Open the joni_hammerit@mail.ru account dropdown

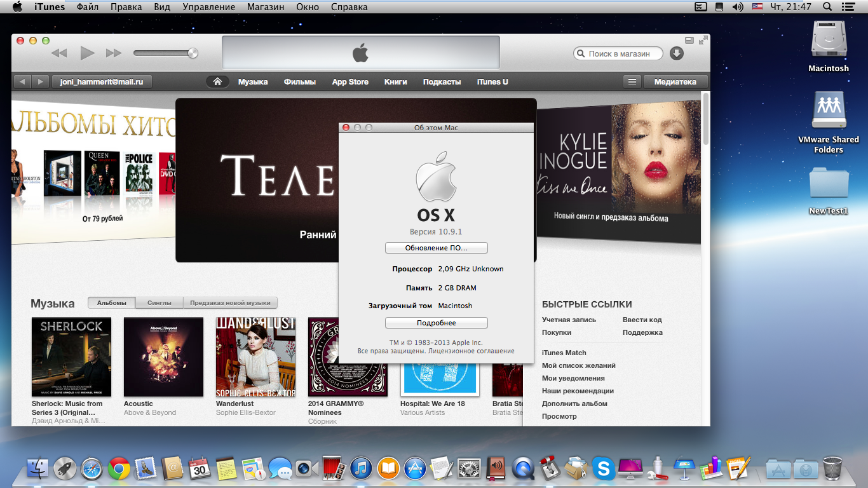pos(102,82)
